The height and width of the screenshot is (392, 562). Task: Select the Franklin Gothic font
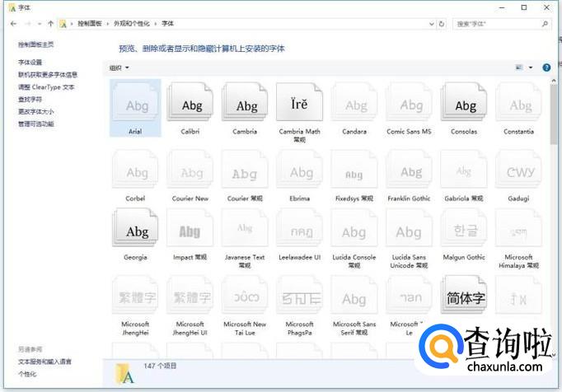coord(409,169)
